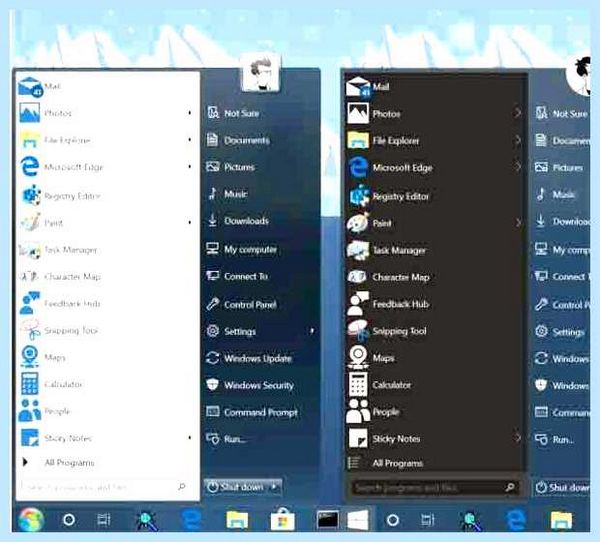Open Calculator icon in dark start menu
600x542 pixels.
(x=358, y=384)
